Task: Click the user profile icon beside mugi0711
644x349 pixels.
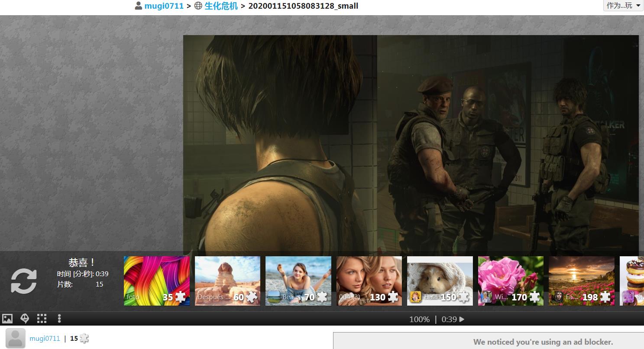Action: click(139, 6)
